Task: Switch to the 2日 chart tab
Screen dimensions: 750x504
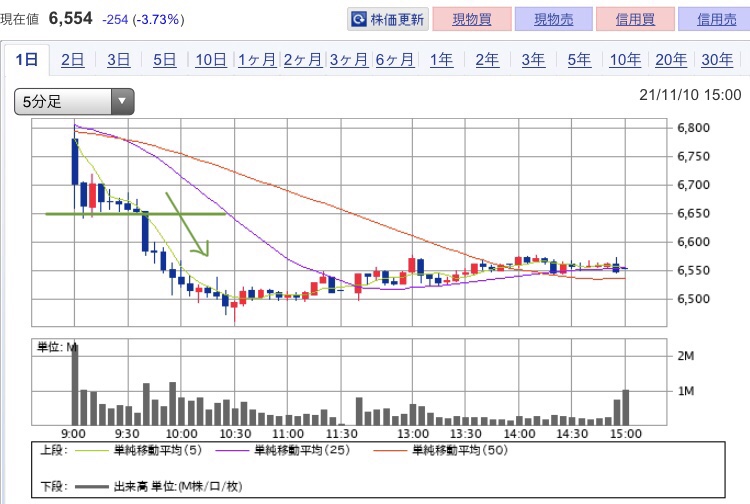Action: [x=72, y=60]
